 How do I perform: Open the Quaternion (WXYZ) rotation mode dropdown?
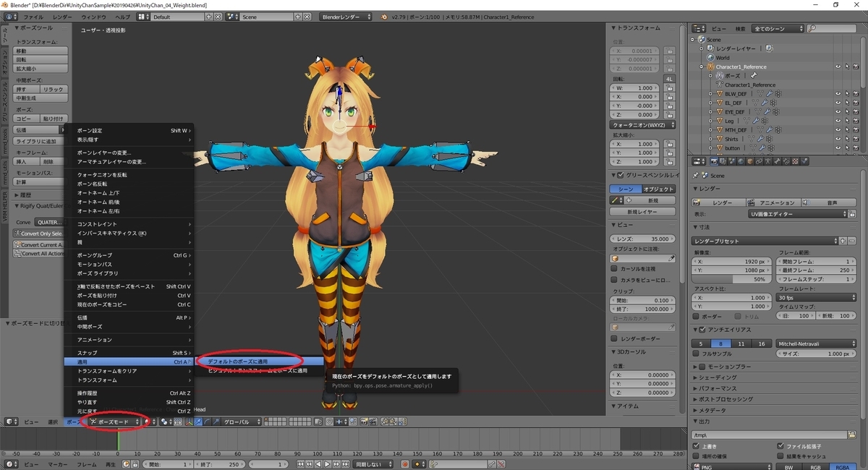pyautogui.click(x=643, y=125)
